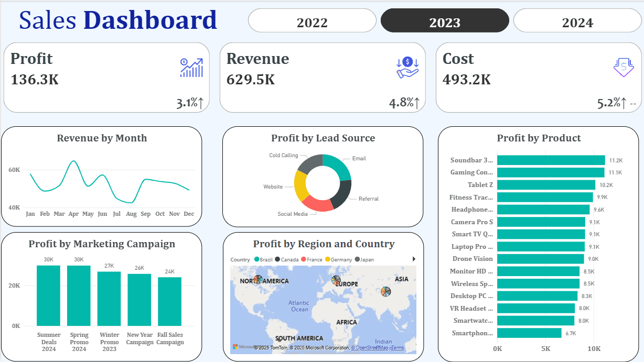Click the Fitness Trac... product bar

pos(545,197)
